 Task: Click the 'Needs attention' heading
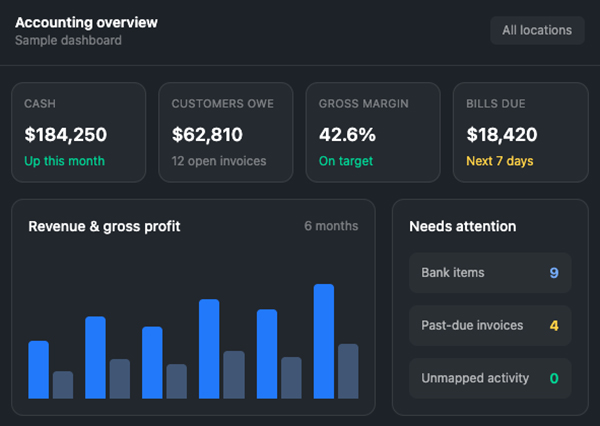click(463, 227)
